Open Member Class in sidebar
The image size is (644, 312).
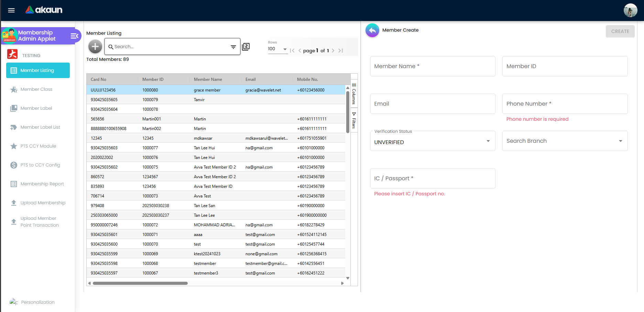point(36,89)
